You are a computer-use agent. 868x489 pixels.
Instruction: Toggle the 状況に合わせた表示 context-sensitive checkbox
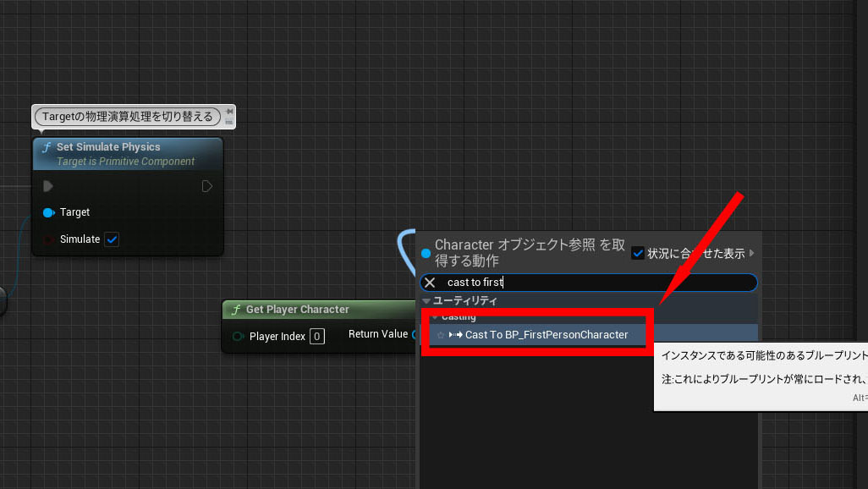[x=639, y=253]
